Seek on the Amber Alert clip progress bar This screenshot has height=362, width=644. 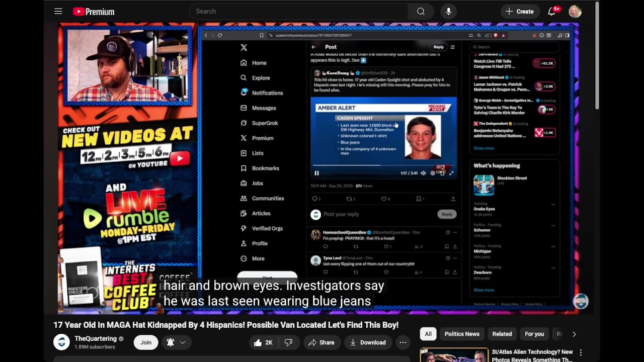[383, 165]
